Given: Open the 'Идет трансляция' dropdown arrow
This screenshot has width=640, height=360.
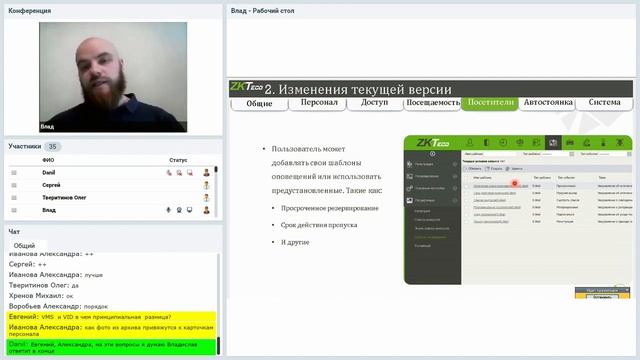Looking at the screenshot, I should [627, 290].
